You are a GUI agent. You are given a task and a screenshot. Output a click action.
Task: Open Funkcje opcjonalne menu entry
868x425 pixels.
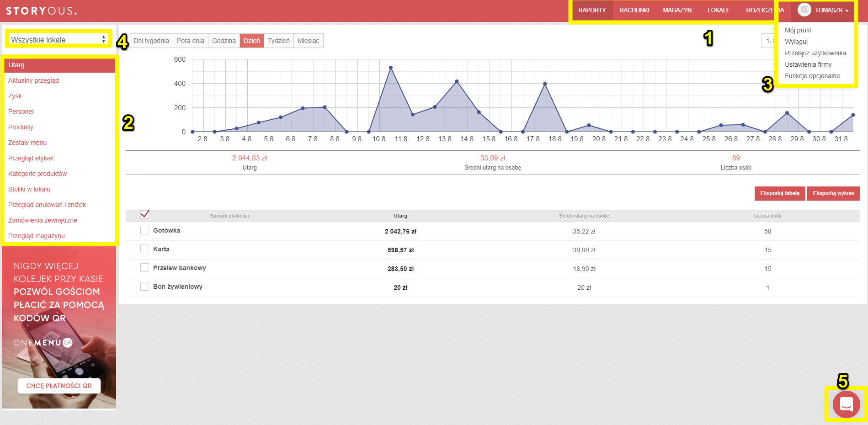pos(812,76)
